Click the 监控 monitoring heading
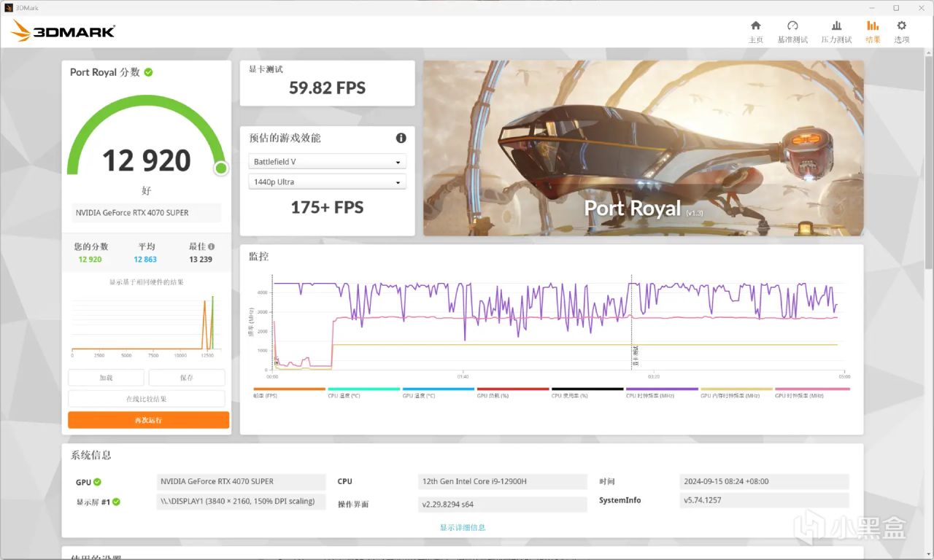This screenshot has width=934, height=560. 258,257
